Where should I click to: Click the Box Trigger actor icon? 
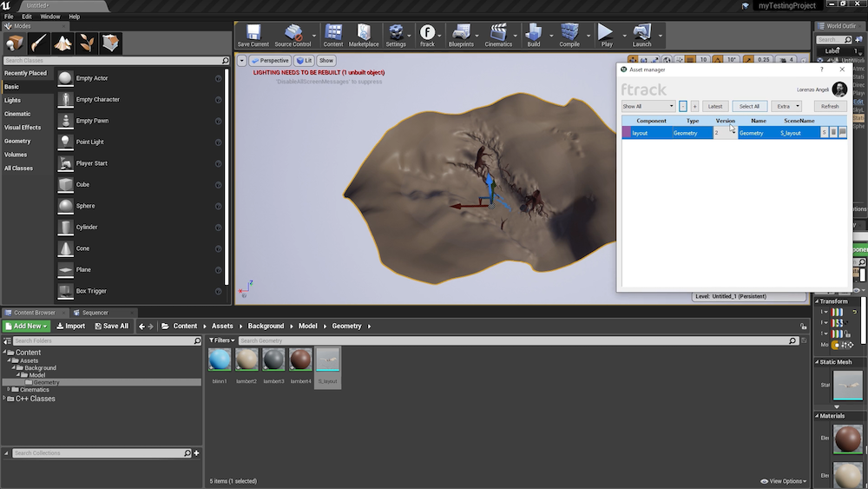[x=65, y=291]
